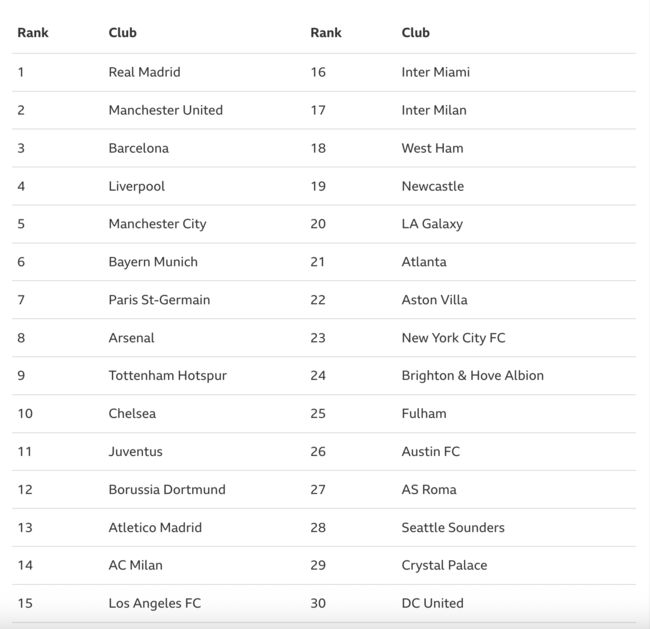The width and height of the screenshot is (650, 629).
Task: Click the Bayern Munich club name
Action: coord(153,262)
